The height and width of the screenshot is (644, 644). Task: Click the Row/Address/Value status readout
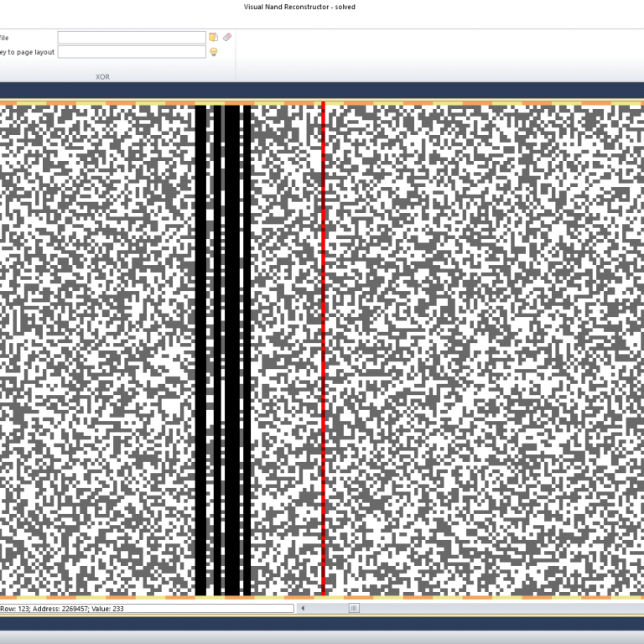point(62,608)
